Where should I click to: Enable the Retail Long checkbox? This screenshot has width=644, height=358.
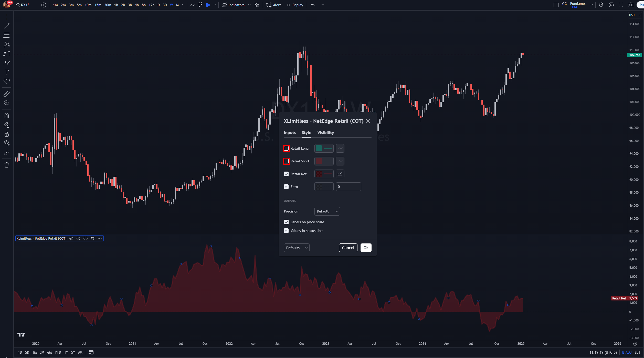(x=286, y=148)
